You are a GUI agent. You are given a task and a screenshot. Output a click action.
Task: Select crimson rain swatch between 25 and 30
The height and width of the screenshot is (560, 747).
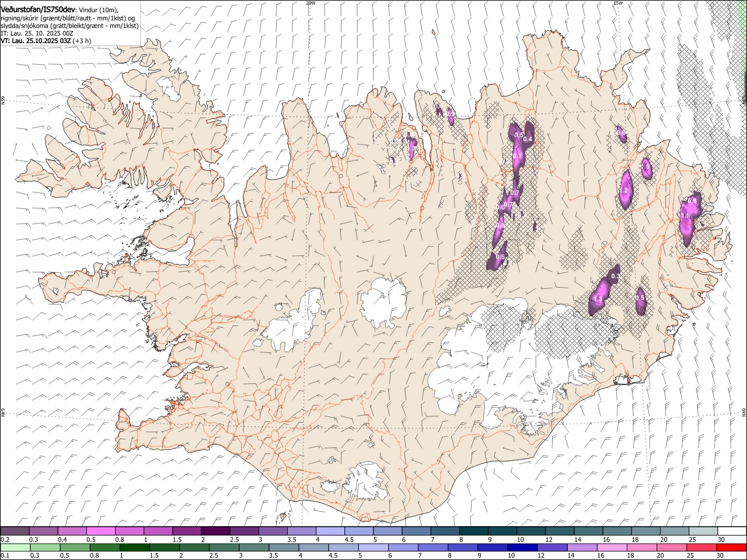[701, 547]
